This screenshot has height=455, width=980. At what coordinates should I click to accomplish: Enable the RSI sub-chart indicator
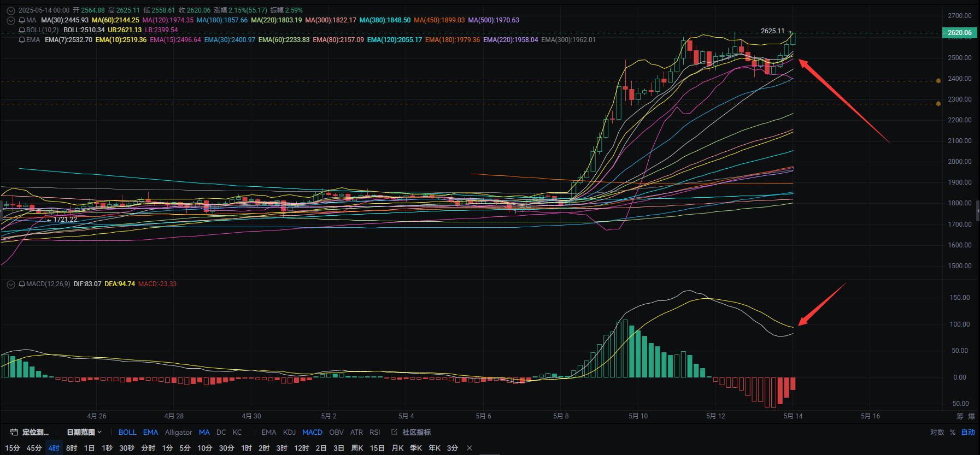[x=374, y=432]
